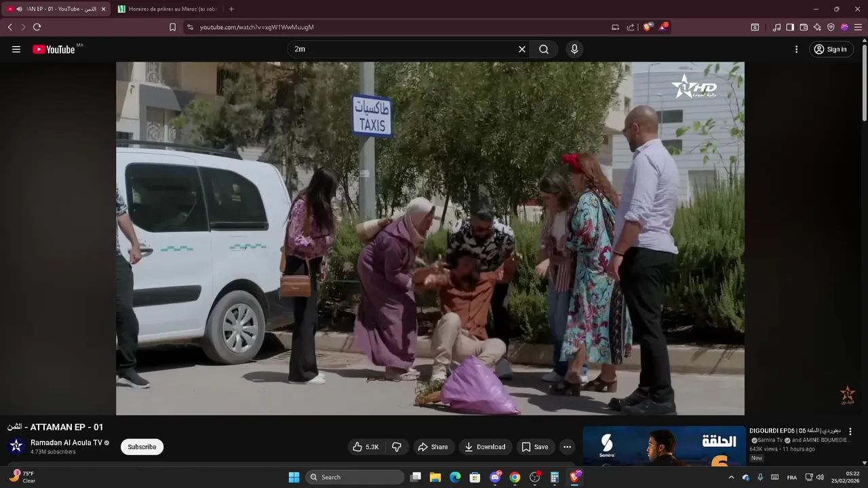Open Calculator from taskbar
The image size is (868, 488).
pos(555,477)
